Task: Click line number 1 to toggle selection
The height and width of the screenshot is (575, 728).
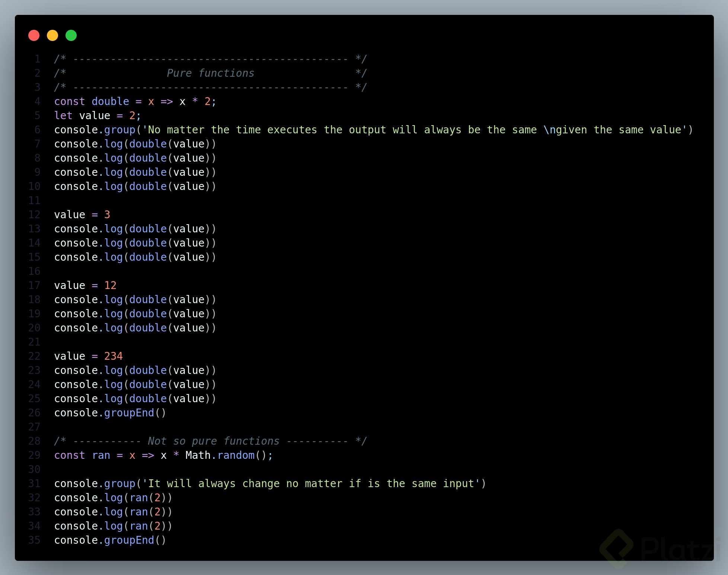Action: coord(37,58)
